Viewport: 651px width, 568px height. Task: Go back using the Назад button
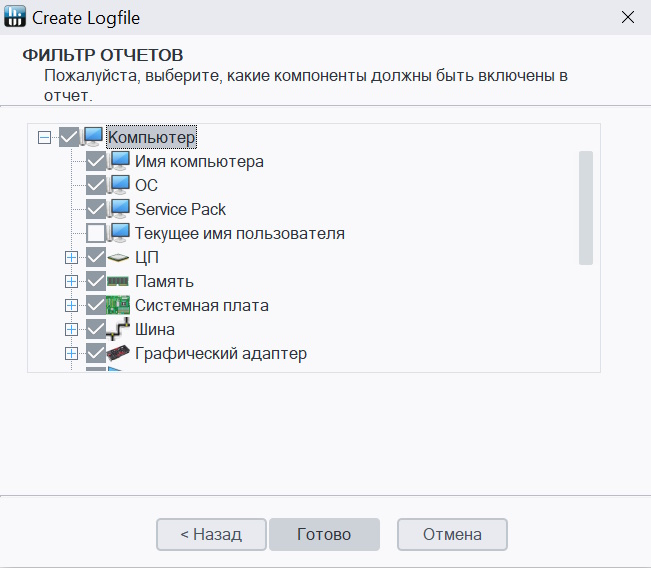211,534
